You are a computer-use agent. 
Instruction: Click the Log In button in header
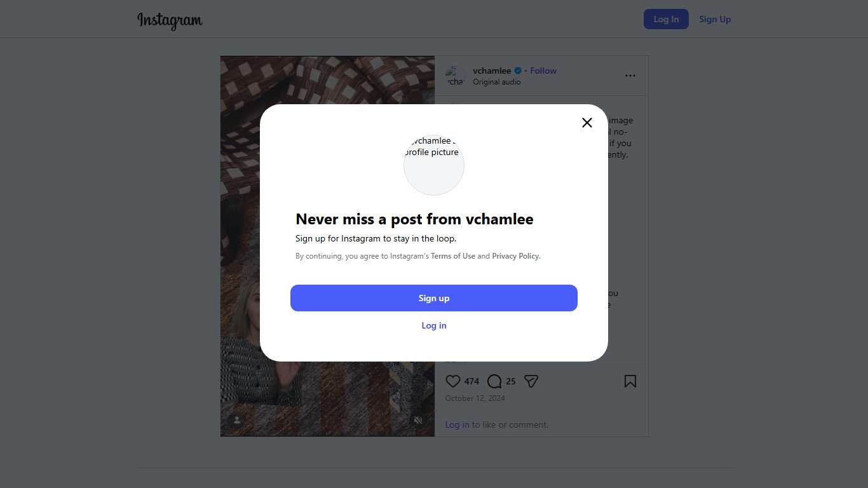pyautogui.click(x=666, y=19)
